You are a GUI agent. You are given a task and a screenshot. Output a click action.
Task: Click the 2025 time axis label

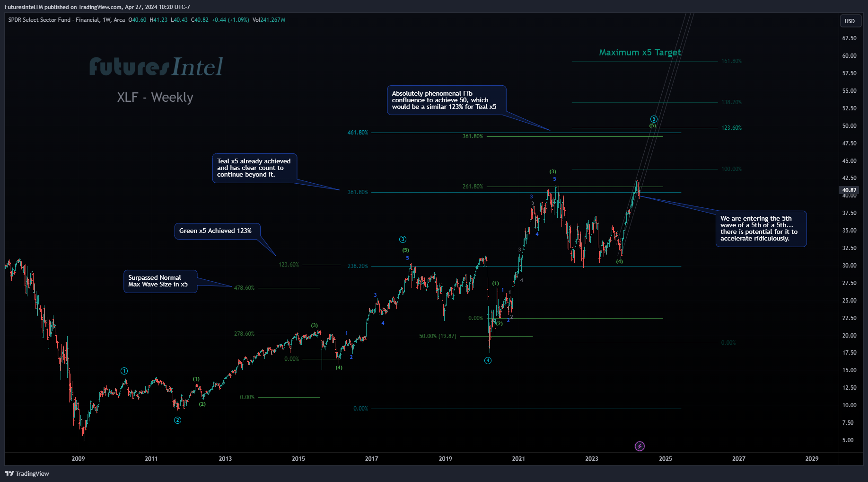666,459
